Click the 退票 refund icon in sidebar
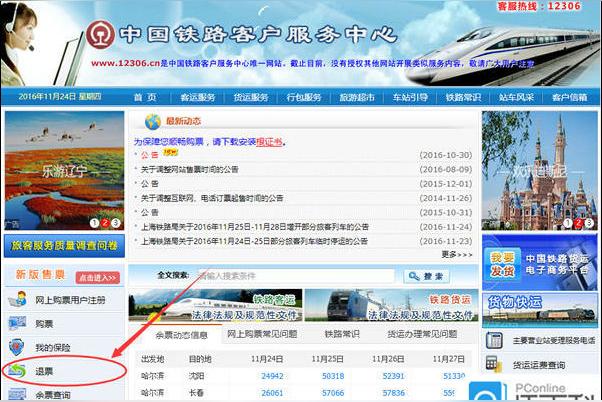 [x=17, y=371]
